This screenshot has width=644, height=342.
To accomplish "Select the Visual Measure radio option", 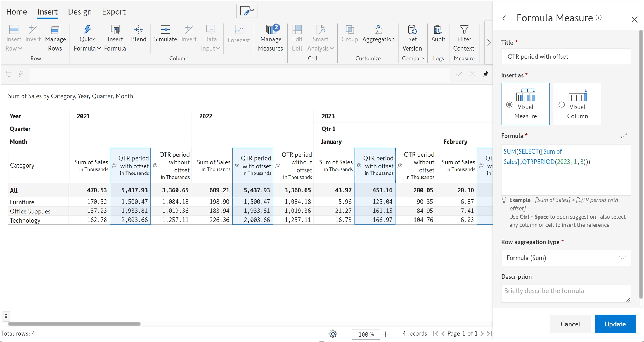I will point(509,105).
